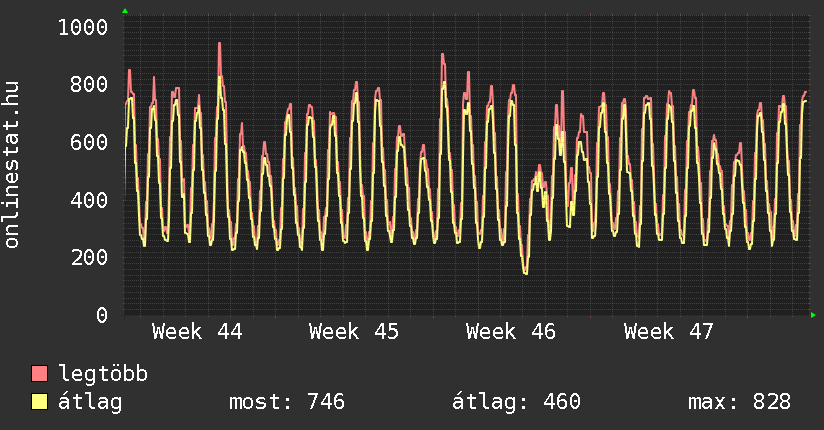This screenshot has width=824, height=430.
Task: Click the 800 label on the y-axis
Action: click(89, 85)
